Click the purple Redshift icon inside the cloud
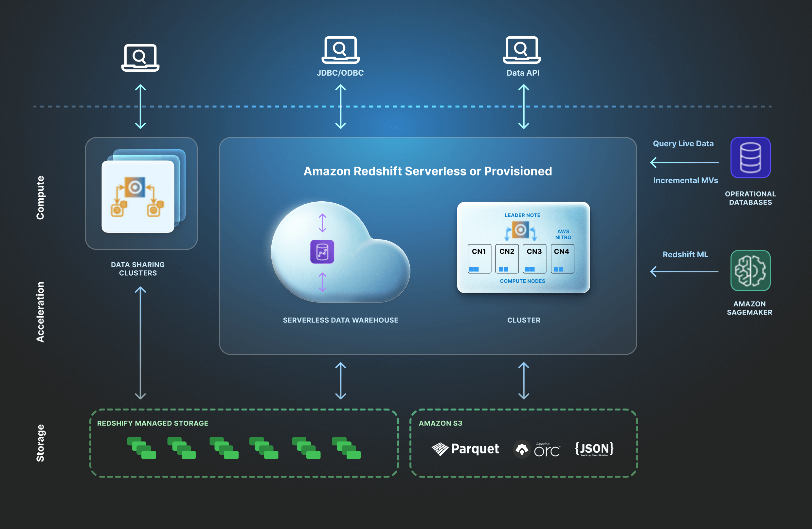812x529 pixels. [x=322, y=252]
